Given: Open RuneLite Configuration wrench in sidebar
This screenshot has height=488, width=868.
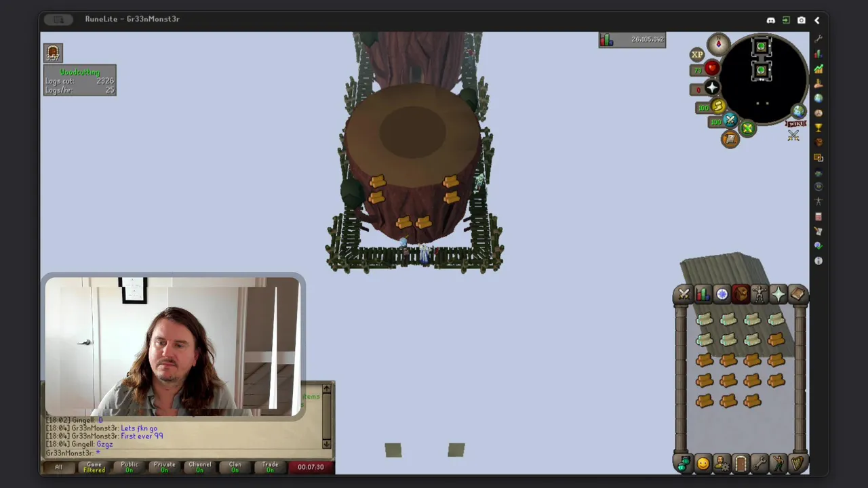Looking at the screenshot, I should (x=818, y=39).
